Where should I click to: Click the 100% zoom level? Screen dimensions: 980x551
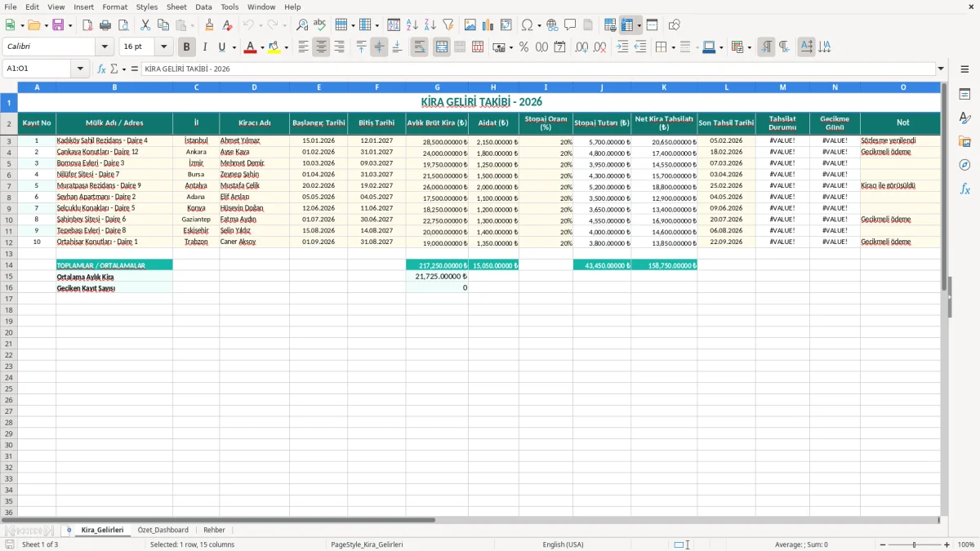[966, 544]
